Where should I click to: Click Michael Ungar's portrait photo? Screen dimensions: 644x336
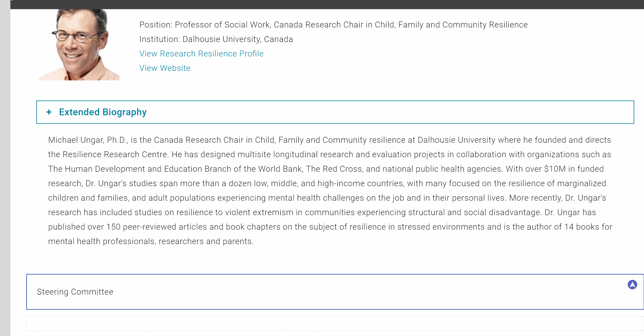pyautogui.click(x=78, y=45)
